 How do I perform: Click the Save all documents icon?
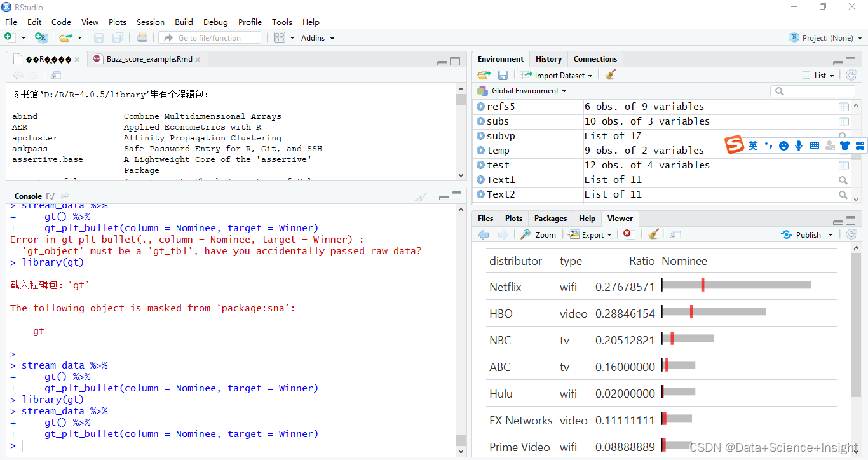(118, 38)
